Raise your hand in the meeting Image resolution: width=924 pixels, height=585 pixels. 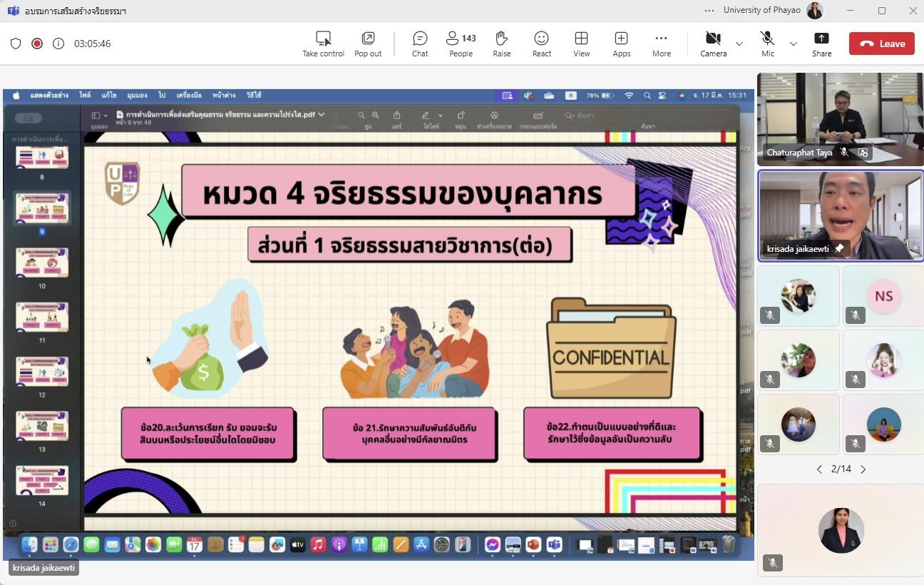501,44
